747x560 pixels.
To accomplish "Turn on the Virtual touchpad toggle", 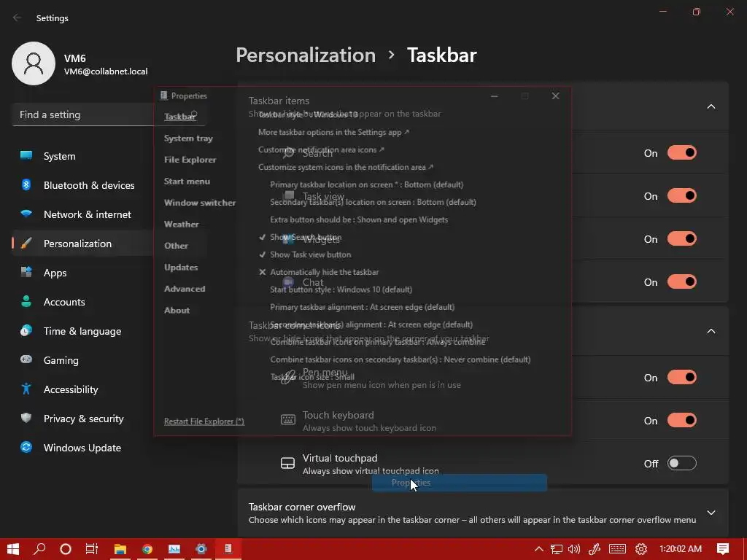I will coord(682,463).
